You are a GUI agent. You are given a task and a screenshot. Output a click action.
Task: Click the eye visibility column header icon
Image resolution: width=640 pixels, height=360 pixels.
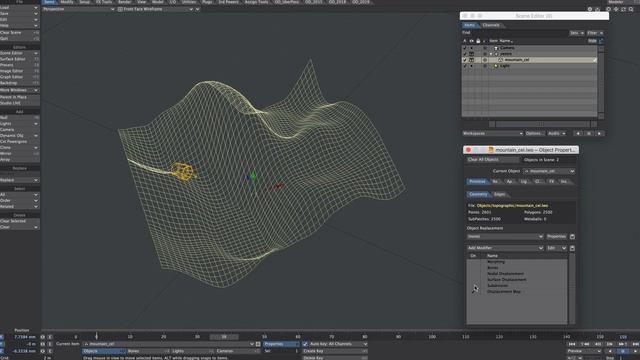coord(471,41)
